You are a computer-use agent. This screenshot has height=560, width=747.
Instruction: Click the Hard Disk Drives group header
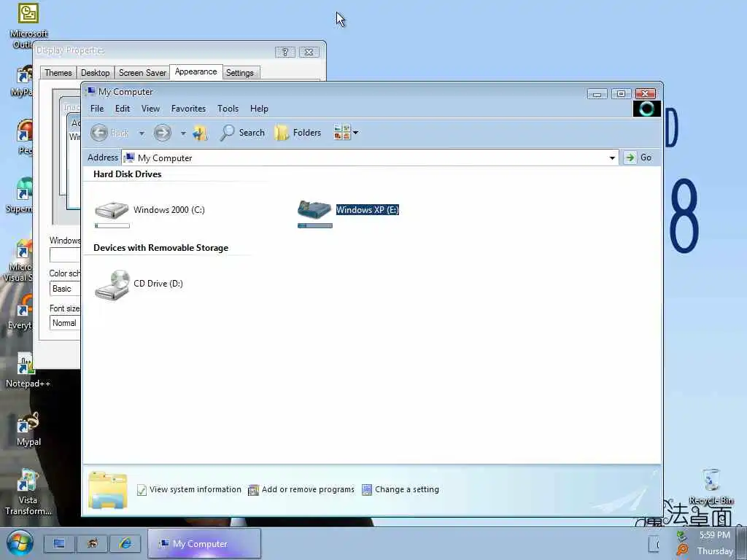(x=127, y=174)
